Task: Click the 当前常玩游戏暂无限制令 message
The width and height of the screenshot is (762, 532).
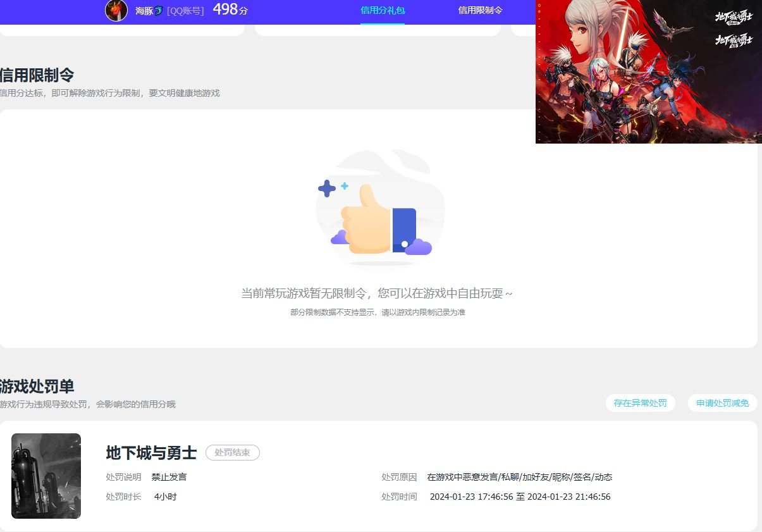Action: click(377, 294)
